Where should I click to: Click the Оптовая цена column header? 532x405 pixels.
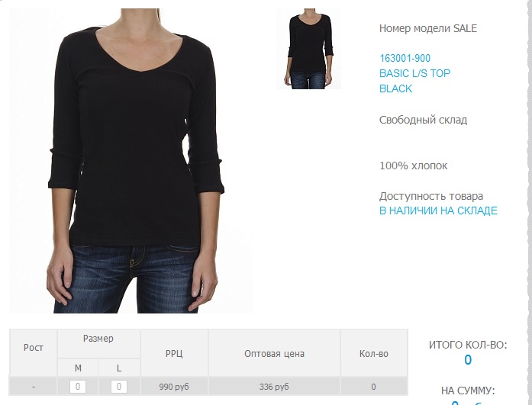(274, 352)
